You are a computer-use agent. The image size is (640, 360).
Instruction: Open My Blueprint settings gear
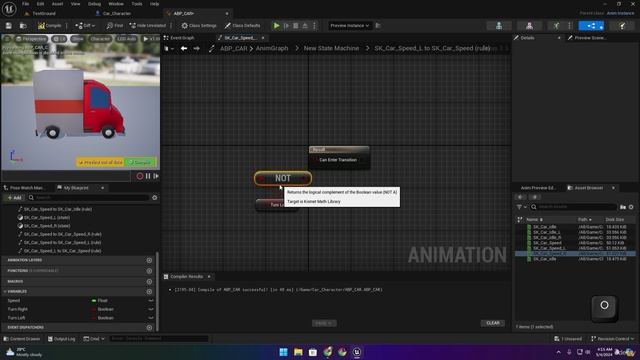(155, 198)
